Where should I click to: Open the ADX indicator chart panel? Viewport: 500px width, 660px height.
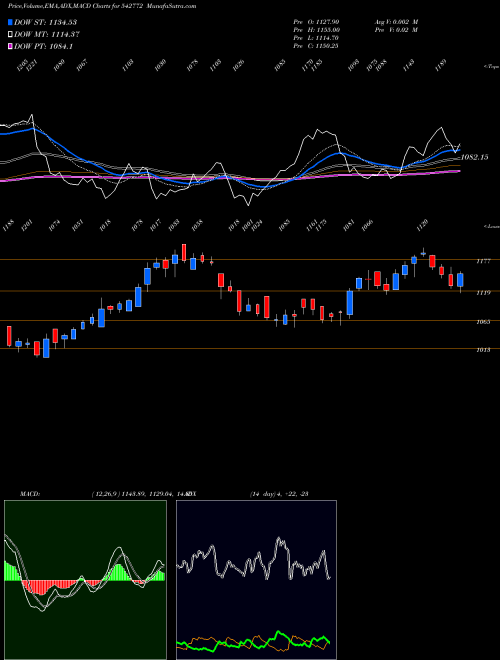256,580
